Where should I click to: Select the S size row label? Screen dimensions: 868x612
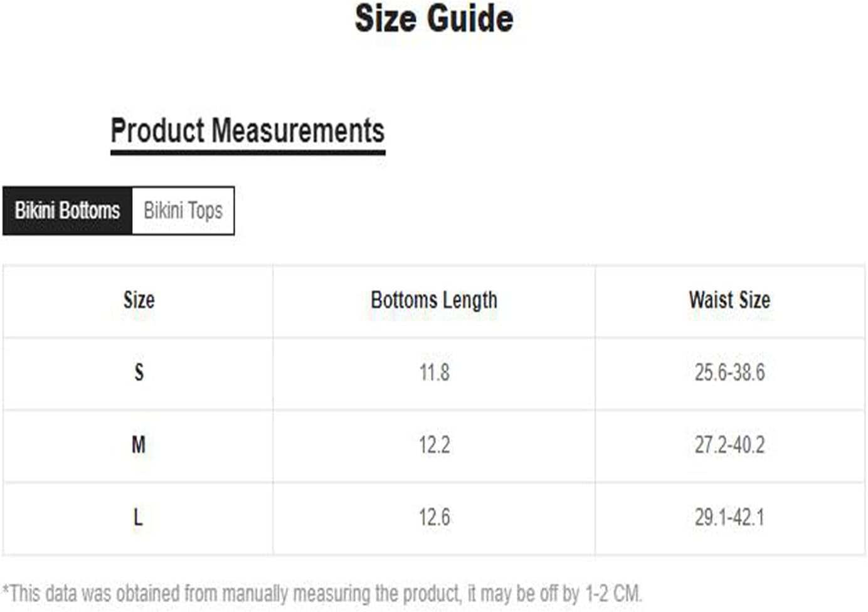(139, 372)
